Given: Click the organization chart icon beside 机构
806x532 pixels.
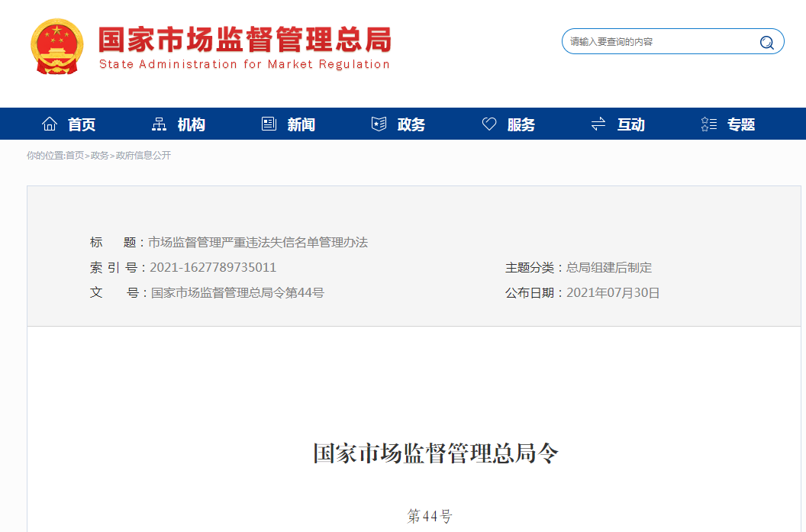Looking at the screenshot, I should (159, 124).
